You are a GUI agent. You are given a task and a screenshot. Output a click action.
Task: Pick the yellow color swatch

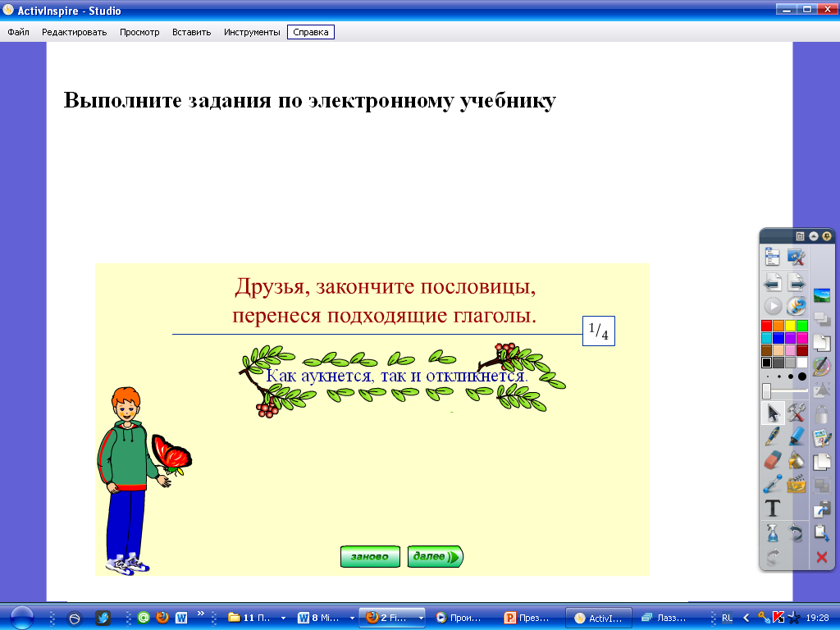[x=790, y=326]
